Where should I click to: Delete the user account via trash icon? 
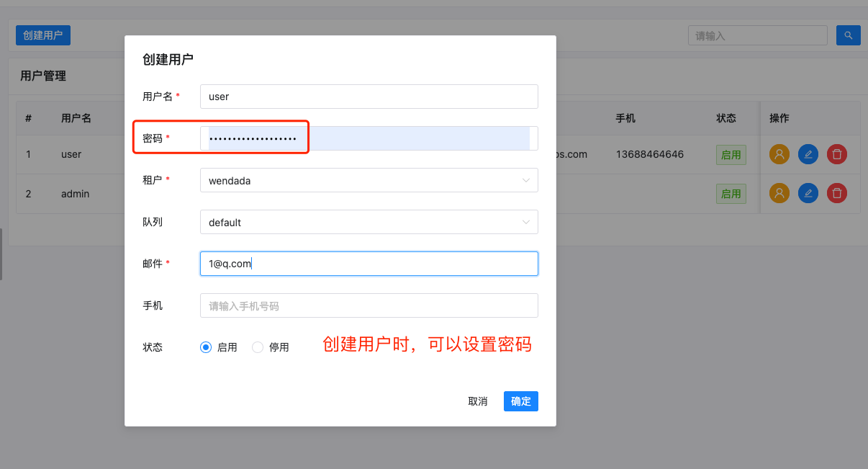[836, 153]
